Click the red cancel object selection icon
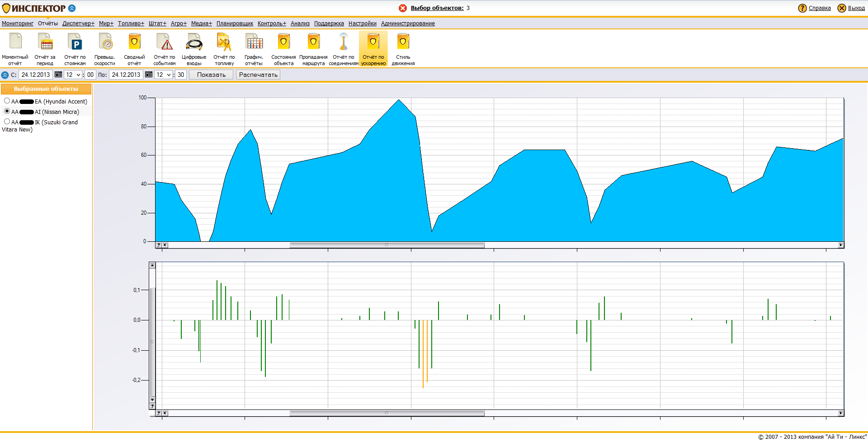 (x=402, y=8)
